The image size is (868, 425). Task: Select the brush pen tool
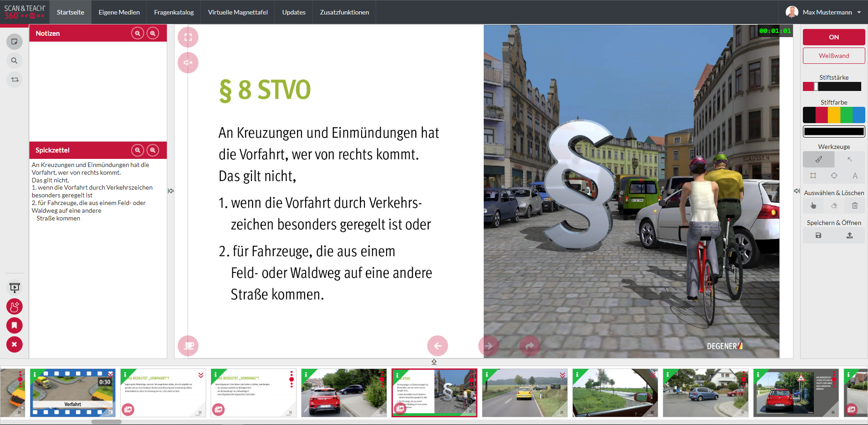(819, 159)
